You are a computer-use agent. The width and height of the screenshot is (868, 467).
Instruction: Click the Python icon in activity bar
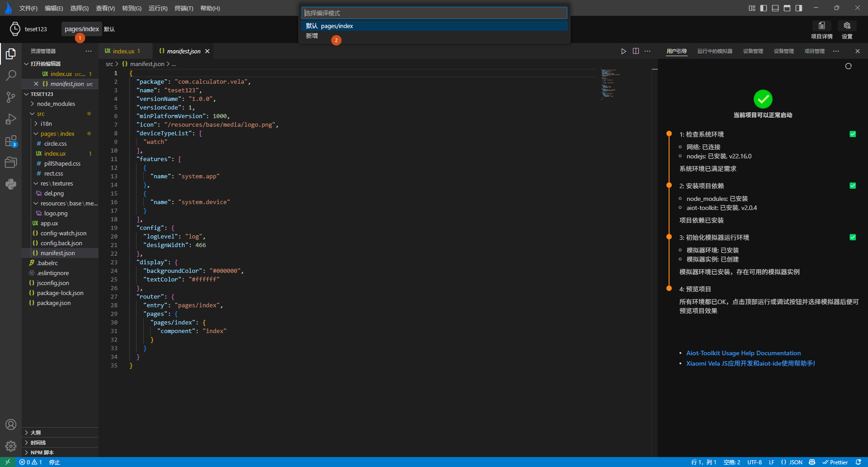click(11, 184)
